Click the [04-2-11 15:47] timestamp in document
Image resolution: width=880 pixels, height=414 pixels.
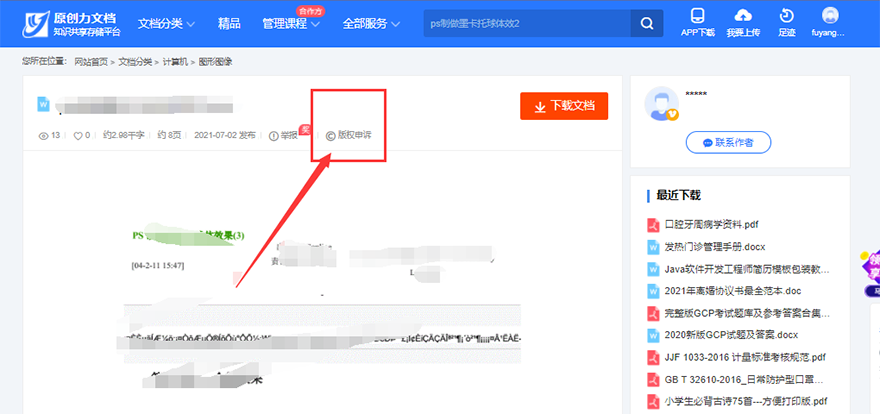158,265
